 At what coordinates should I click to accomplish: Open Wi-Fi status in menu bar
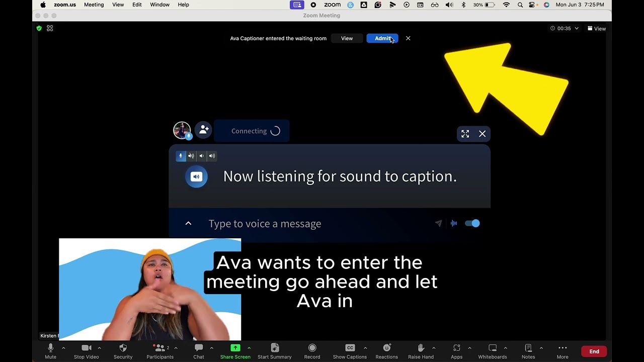(506, 5)
